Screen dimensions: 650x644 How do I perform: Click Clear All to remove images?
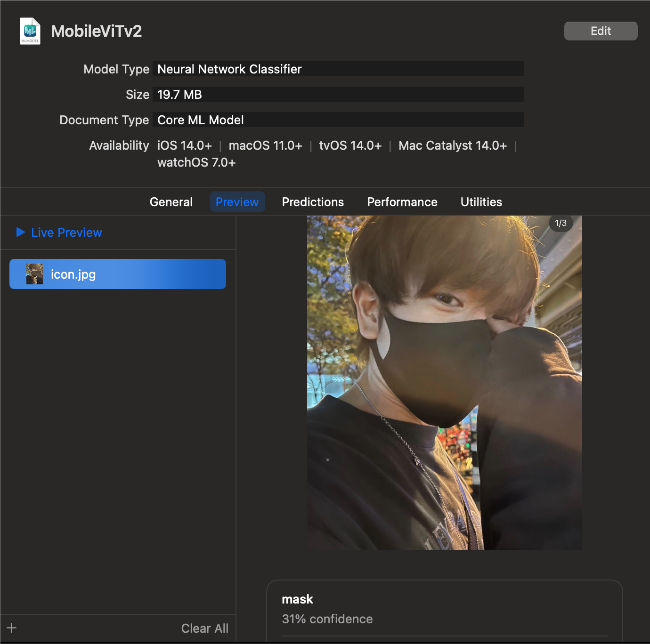[x=204, y=628]
